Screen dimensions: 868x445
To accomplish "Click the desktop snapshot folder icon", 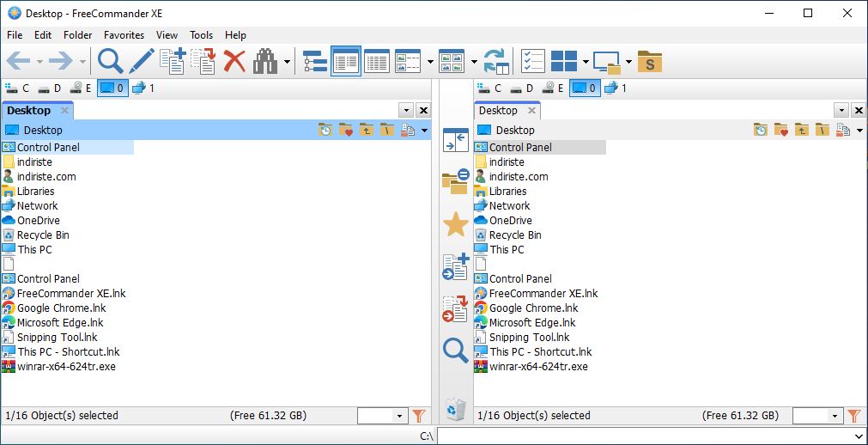I will 607,62.
